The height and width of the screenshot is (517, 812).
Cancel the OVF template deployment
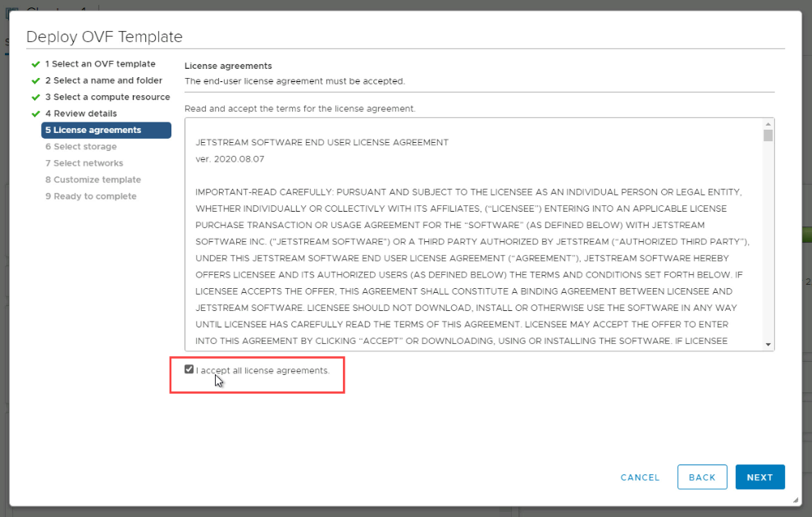point(640,478)
